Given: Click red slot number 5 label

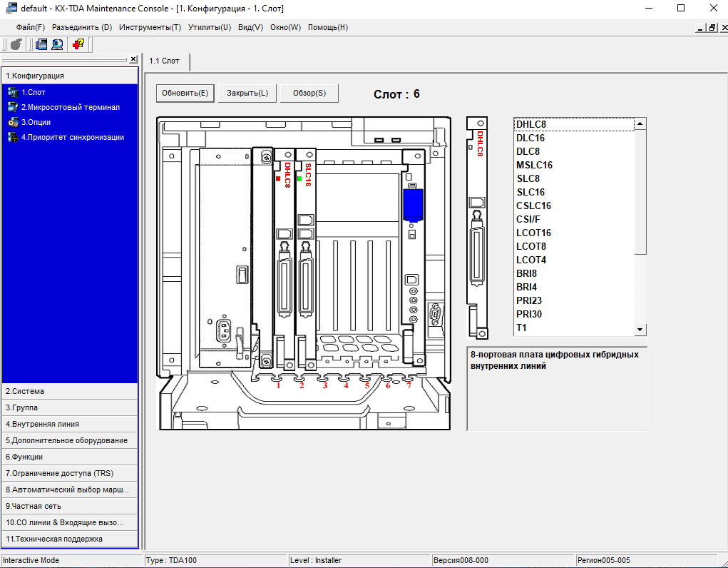Looking at the screenshot, I should click(x=366, y=385).
